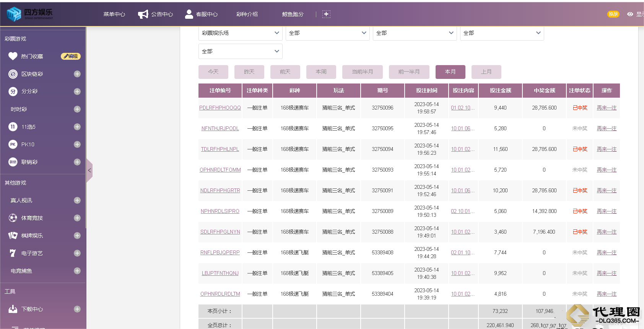Viewport: 644px width, 329px height.
Task: Click the 中奖金额 column header
Action: pos(544,91)
